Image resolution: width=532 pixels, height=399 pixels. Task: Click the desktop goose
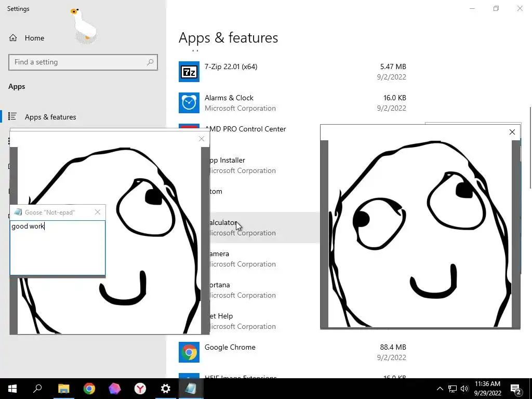click(84, 26)
